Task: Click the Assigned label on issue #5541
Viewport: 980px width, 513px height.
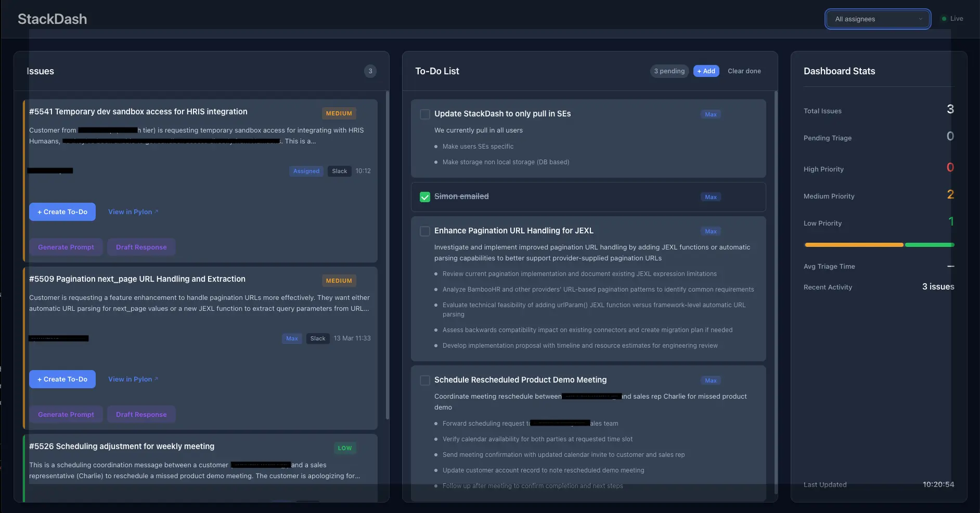Action: 306,171
